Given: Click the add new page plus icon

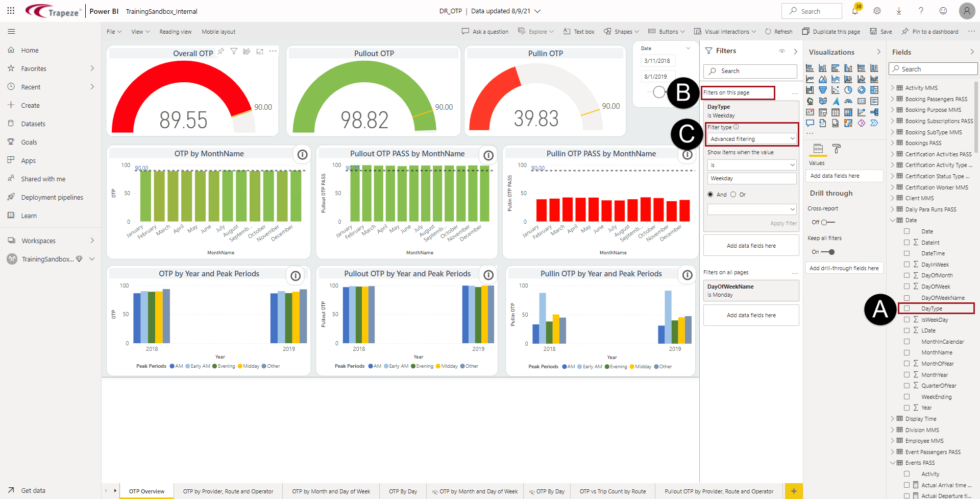Looking at the screenshot, I should pyautogui.click(x=794, y=491).
